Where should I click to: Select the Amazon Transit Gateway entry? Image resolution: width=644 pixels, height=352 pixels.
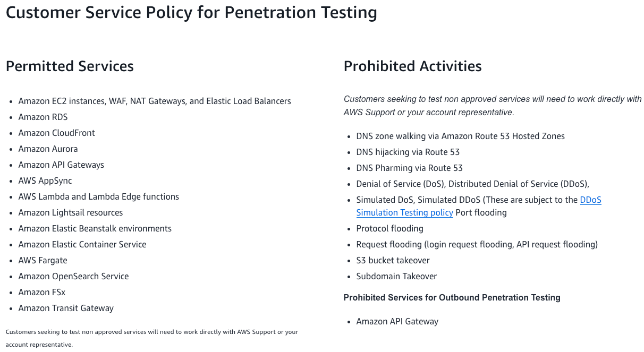pos(66,308)
